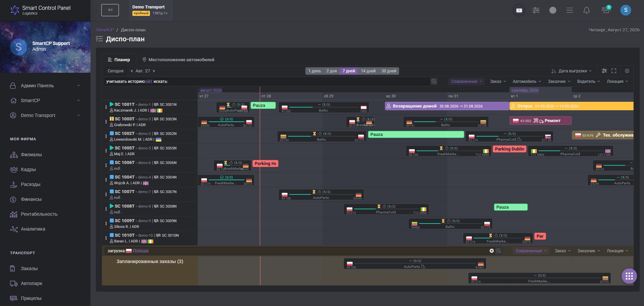The width and height of the screenshot is (644, 306).
Task: Open the planner info icon
Action: (x=627, y=71)
